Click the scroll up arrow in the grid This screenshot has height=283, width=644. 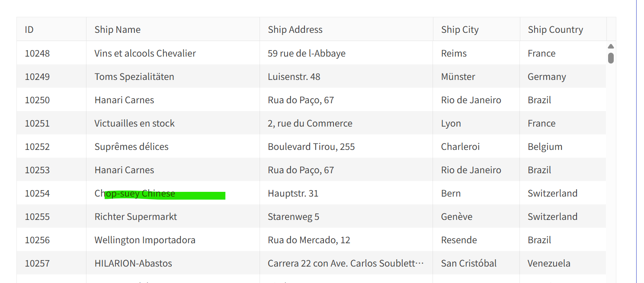click(x=611, y=46)
